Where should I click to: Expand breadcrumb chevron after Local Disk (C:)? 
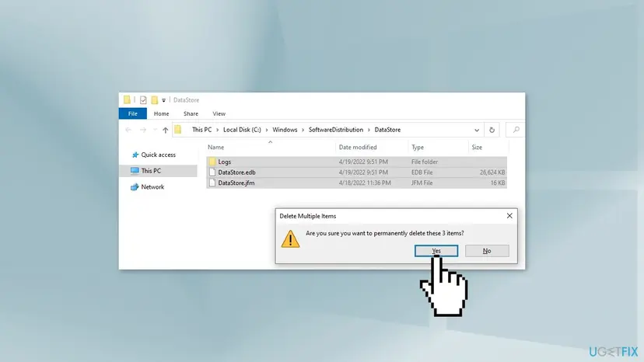[267, 130]
